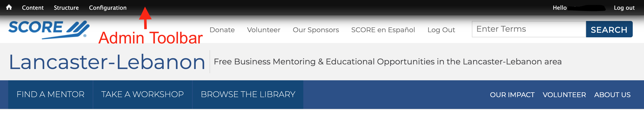Click the Volunteer link in the header

tap(264, 30)
